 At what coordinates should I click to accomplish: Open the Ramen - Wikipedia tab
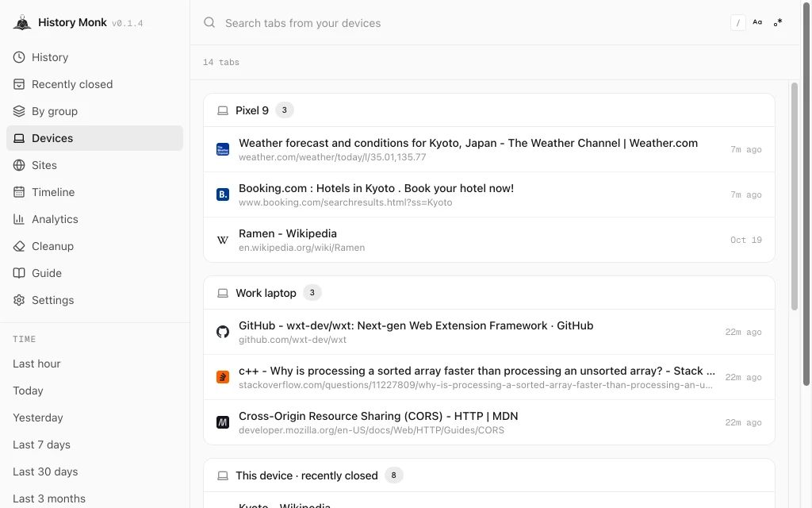click(x=488, y=240)
